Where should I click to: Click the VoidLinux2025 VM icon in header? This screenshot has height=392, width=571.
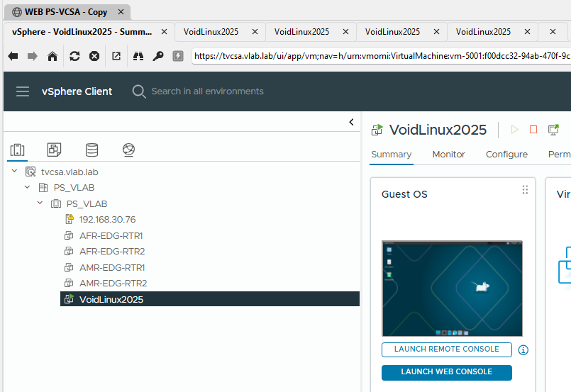(x=377, y=130)
